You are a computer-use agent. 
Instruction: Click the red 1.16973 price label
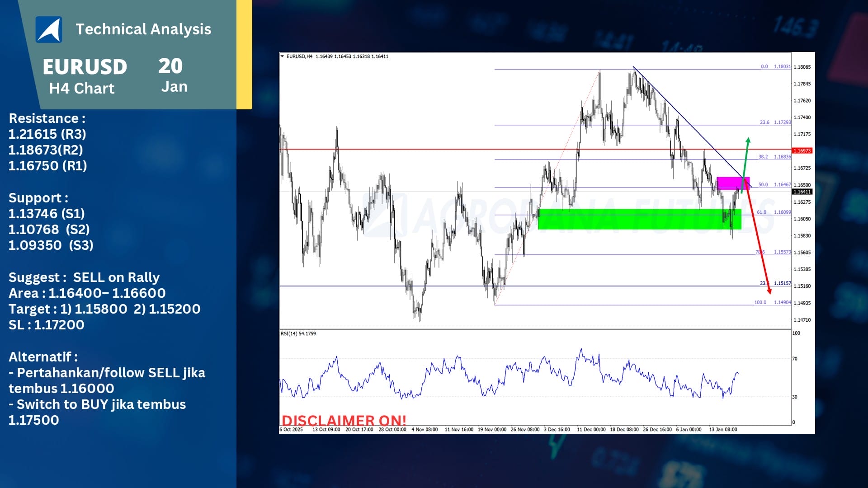[x=802, y=150]
